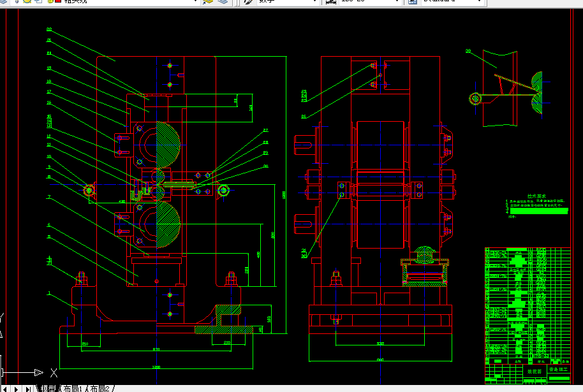Image resolution: width=583 pixels, height=392 pixels.
Task: Click the dimension style icon
Action: [331, 1]
